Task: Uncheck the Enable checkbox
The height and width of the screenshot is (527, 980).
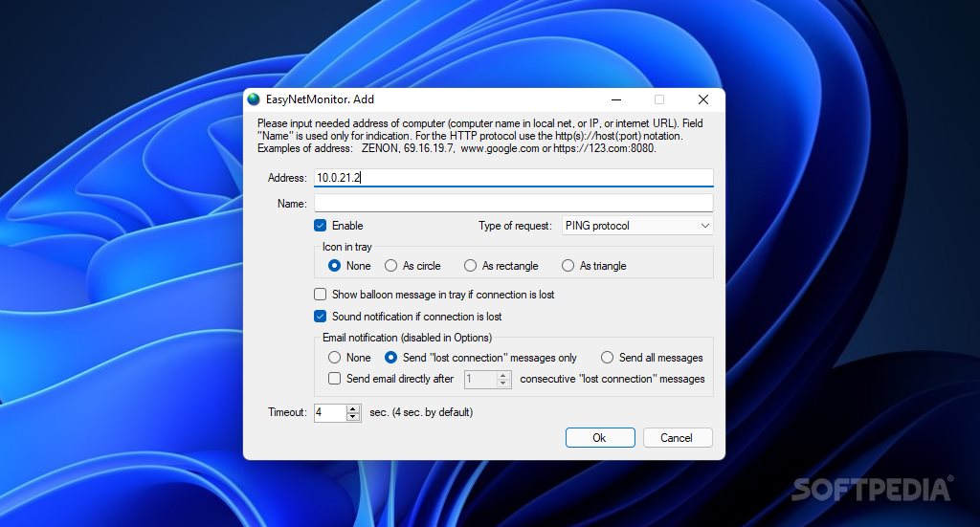Action: pyautogui.click(x=320, y=226)
